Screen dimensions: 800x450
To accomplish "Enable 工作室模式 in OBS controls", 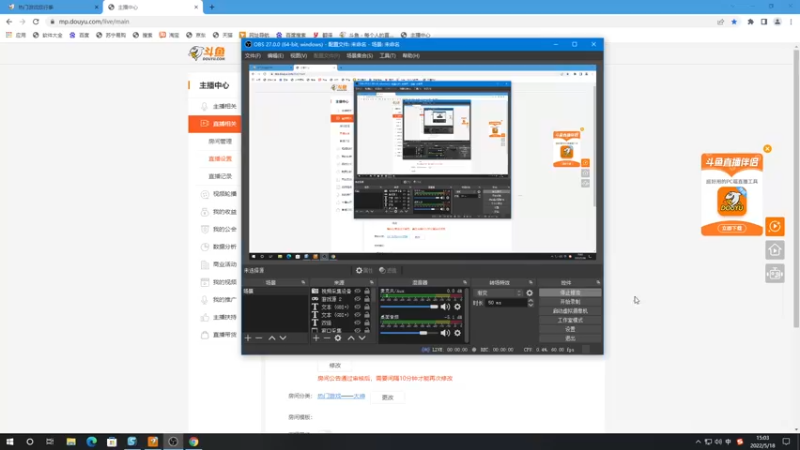I will (570, 320).
